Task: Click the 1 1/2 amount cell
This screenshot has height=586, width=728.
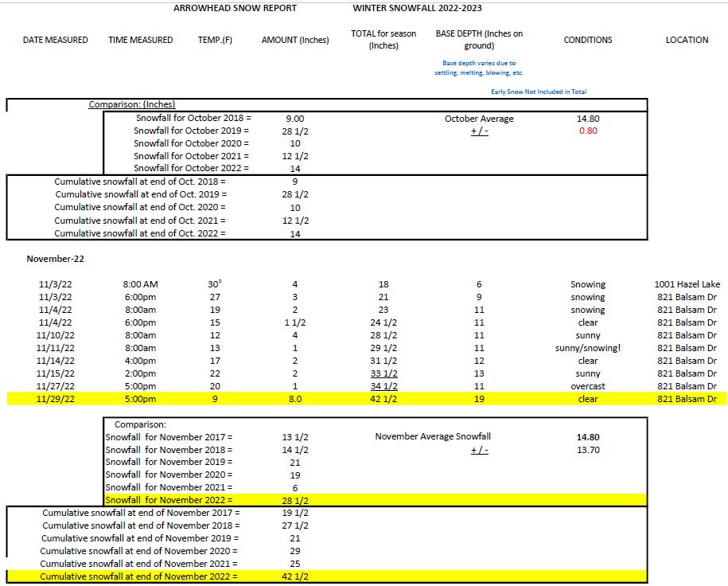Action: [x=295, y=322]
